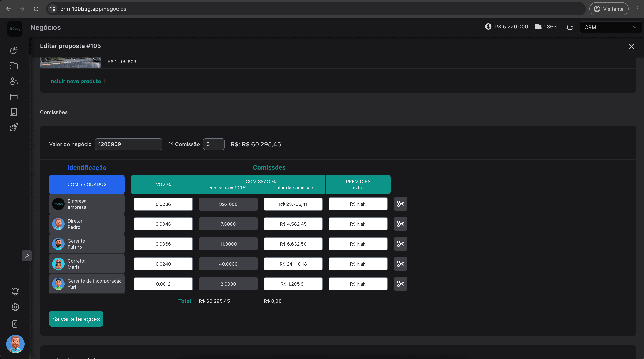Click the % Comissão input field
Image resolution: width=644 pixels, height=359 pixels.
pyautogui.click(x=214, y=144)
